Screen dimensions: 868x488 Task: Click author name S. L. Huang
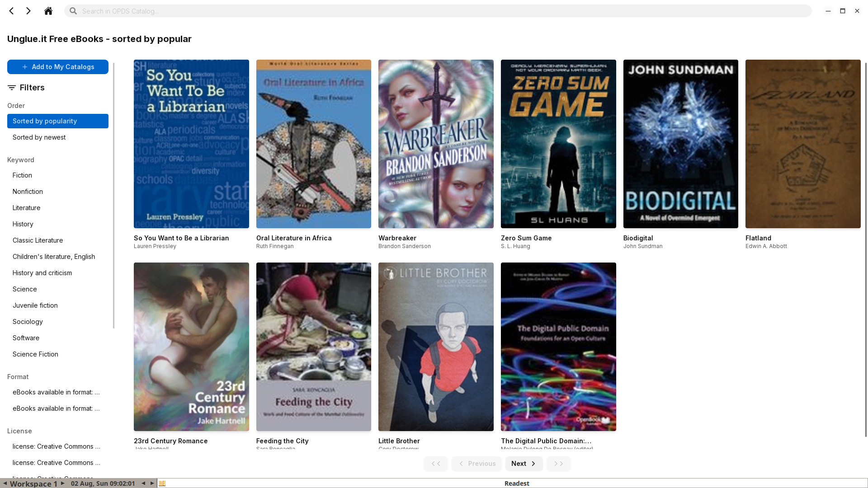click(x=515, y=246)
